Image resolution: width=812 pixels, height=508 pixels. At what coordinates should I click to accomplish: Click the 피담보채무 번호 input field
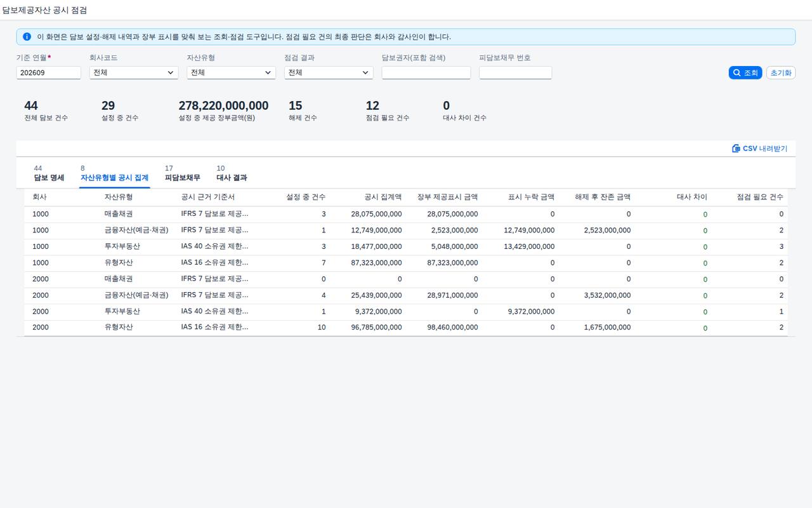tap(516, 73)
